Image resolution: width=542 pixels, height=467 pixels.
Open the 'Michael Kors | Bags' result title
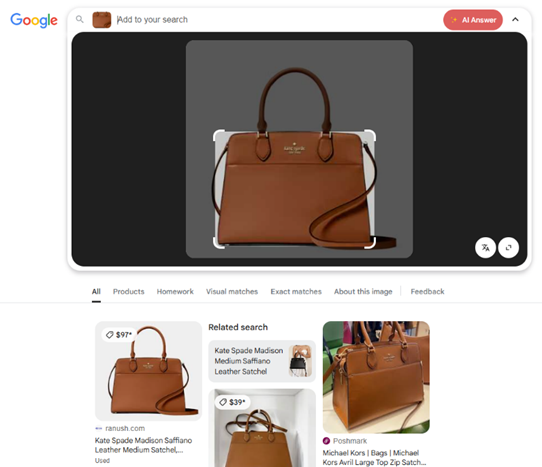click(x=374, y=457)
